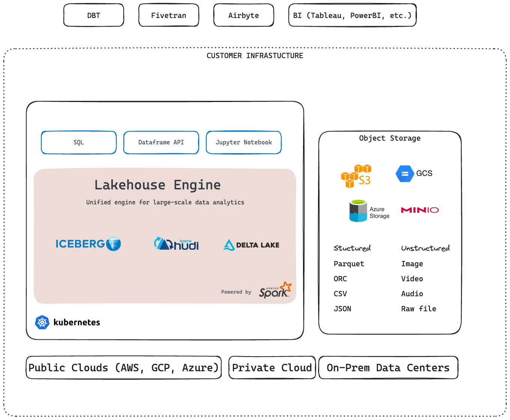Select the ORC text entry

(x=340, y=279)
